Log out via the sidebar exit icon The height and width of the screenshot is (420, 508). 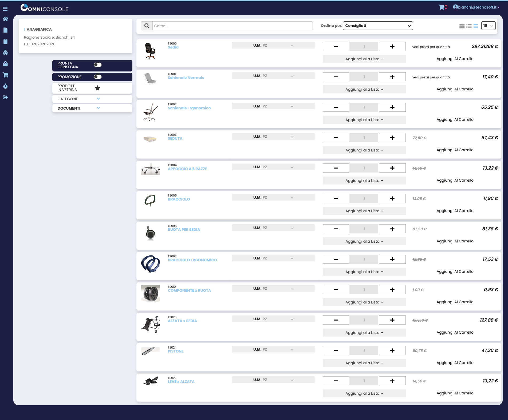coord(5,97)
